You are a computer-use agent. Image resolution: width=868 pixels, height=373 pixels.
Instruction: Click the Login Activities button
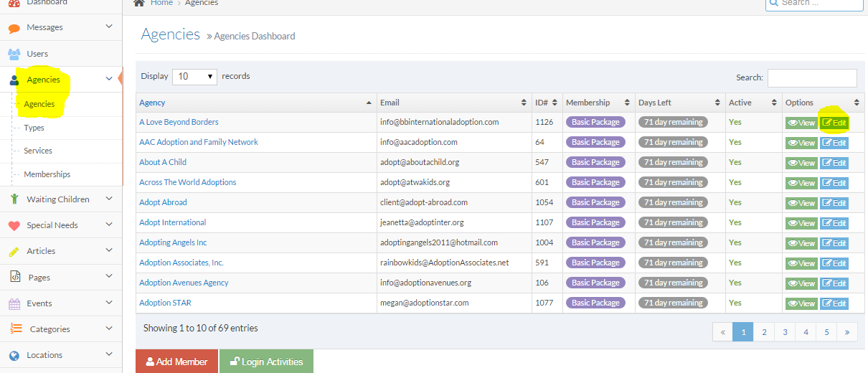pos(266,362)
